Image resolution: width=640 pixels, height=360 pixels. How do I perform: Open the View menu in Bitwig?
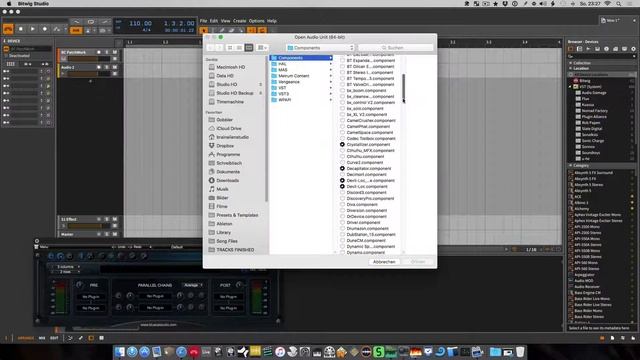[225, 21]
